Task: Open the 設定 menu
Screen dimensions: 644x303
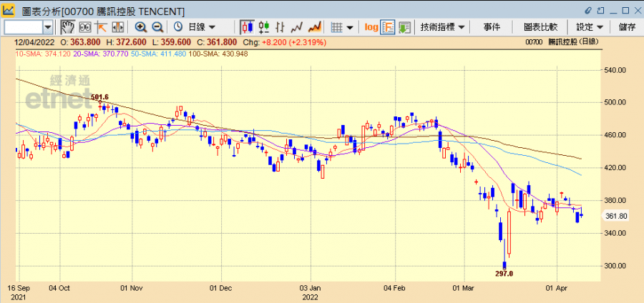Action: (590, 27)
